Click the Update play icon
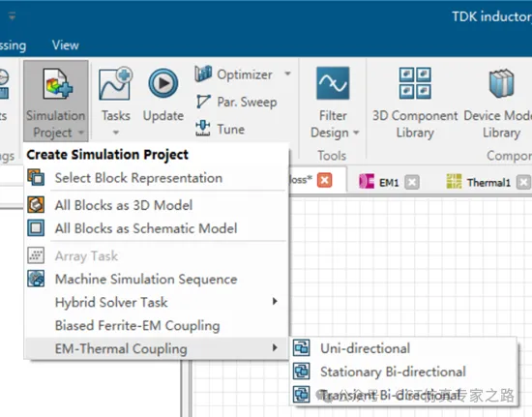532x417 pixels. pyautogui.click(x=163, y=83)
